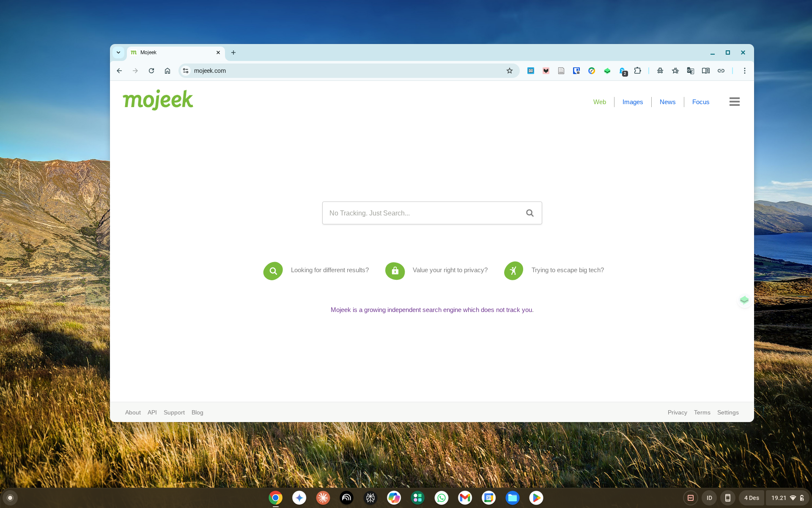Focus the No Tracking search field

[423, 213]
